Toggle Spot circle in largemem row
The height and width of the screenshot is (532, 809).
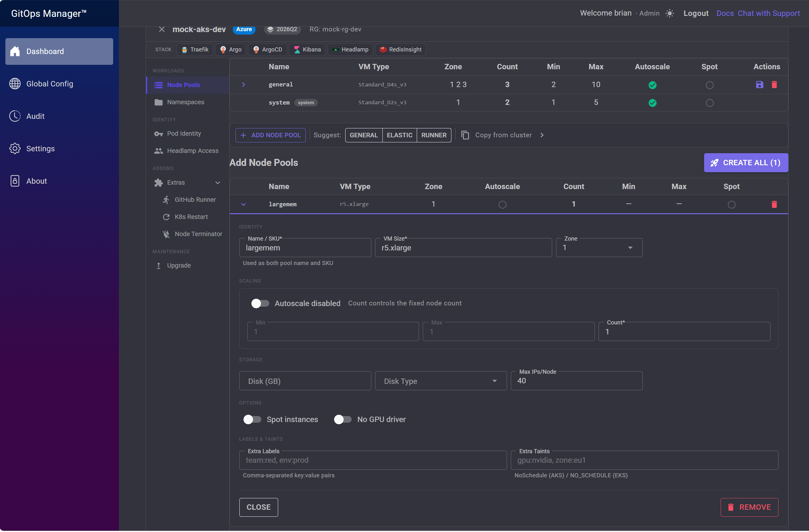(x=732, y=205)
